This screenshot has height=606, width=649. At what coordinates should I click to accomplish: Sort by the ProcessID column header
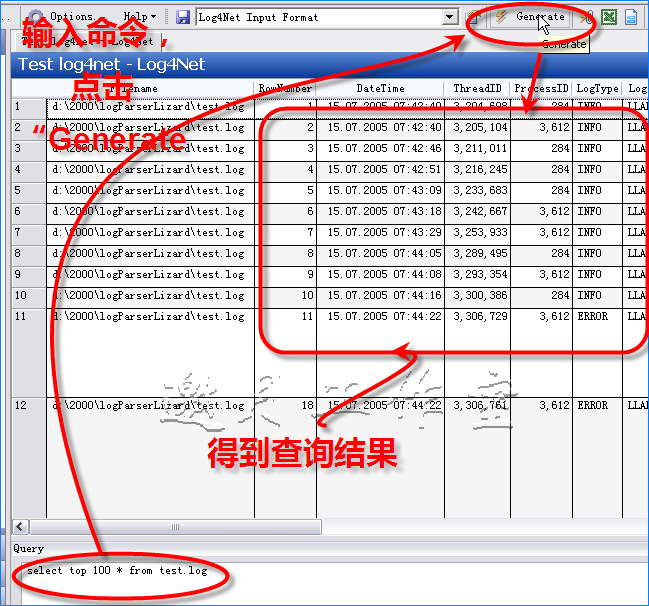(x=541, y=88)
